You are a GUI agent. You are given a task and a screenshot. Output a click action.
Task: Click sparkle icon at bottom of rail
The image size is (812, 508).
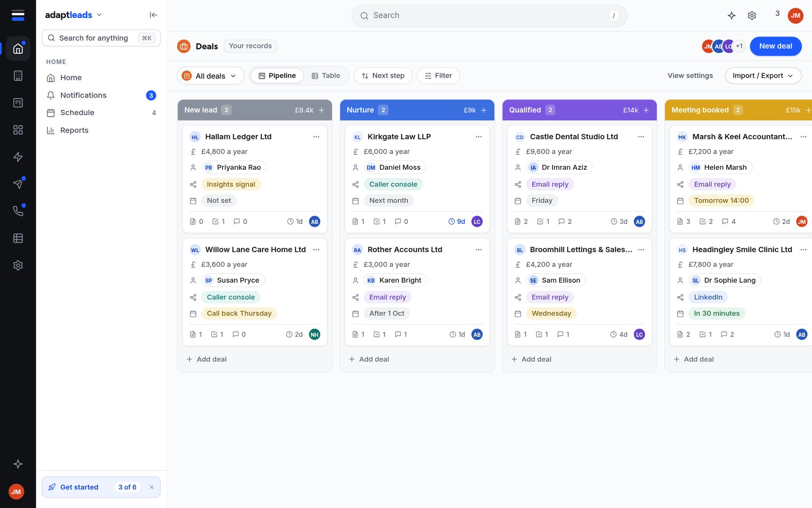18,464
